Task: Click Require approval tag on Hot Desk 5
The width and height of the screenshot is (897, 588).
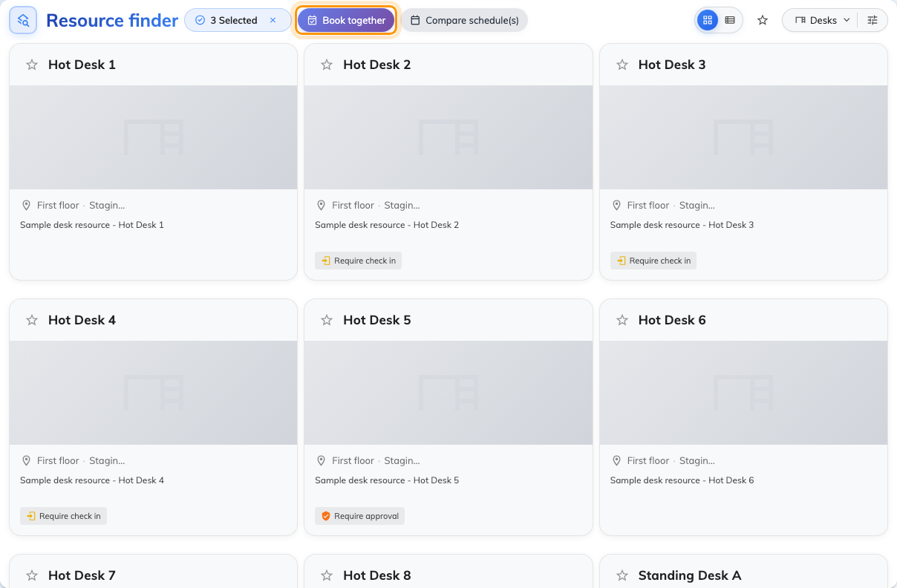Action: point(359,516)
